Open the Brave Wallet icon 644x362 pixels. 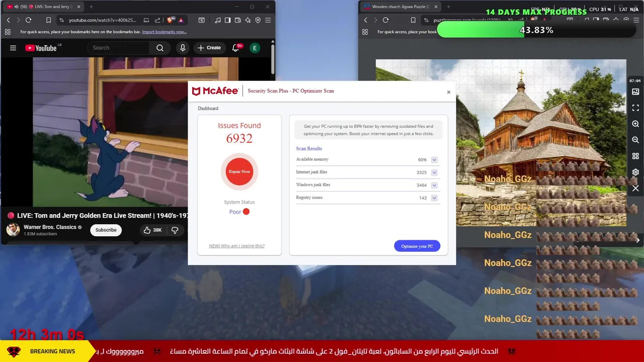click(x=237, y=20)
